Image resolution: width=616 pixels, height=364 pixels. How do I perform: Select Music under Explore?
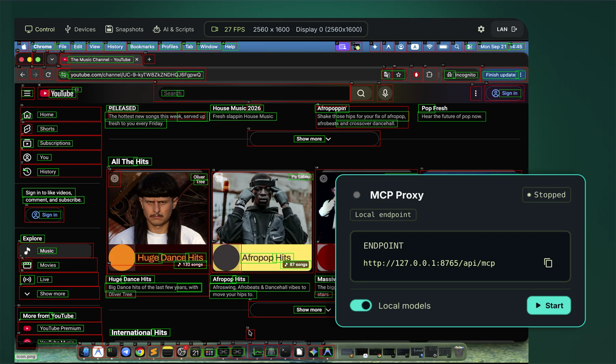click(55, 251)
